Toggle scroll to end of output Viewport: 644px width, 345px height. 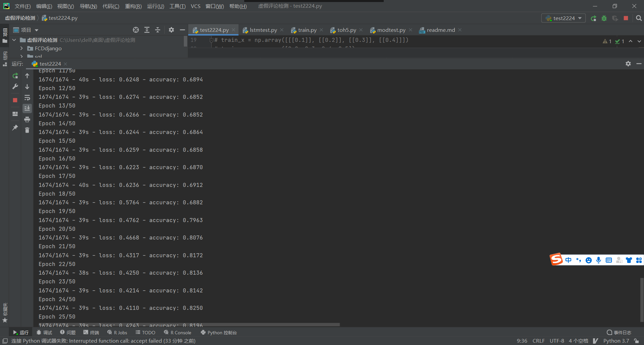pos(27,109)
